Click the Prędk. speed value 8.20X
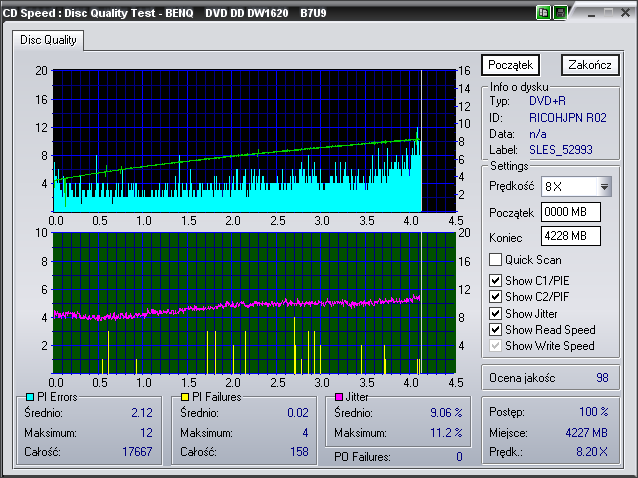The height and width of the screenshot is (478, 638). pos(592,452)
